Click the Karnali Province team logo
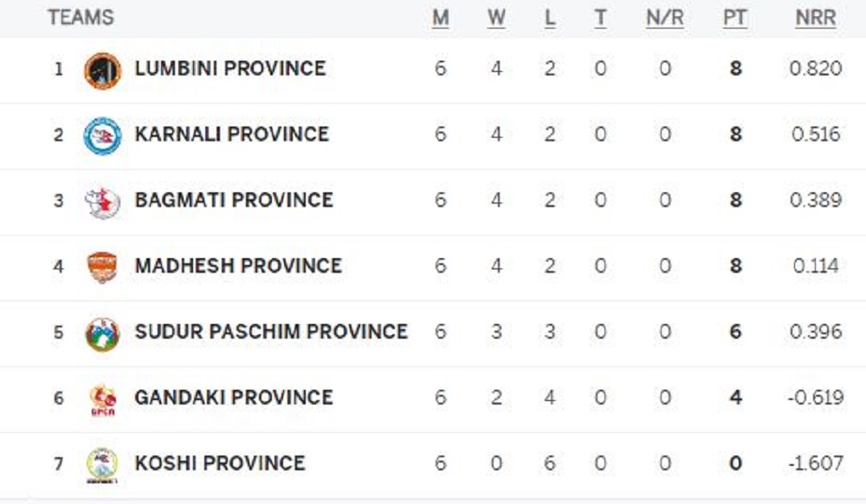The height and width of the screenshot is (504, 866). pos(103,136)
